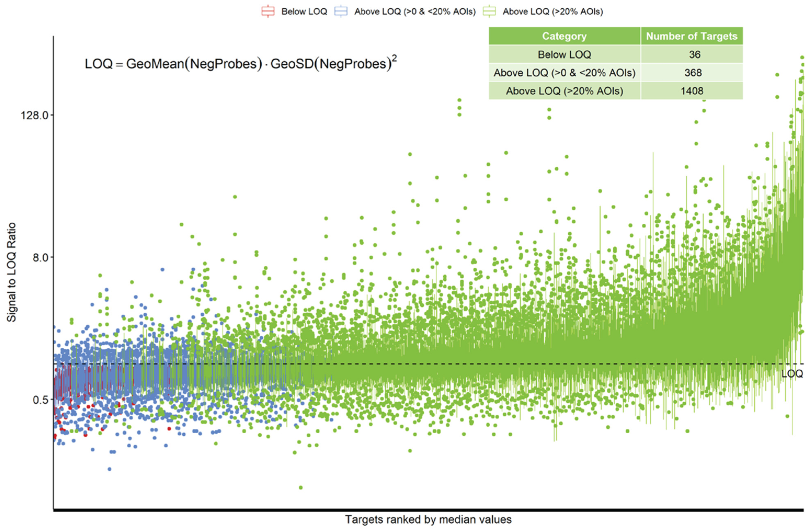812x531 pixels.
Task: Click the red Below LOQ legend icon
Action: tap(268, 11)
